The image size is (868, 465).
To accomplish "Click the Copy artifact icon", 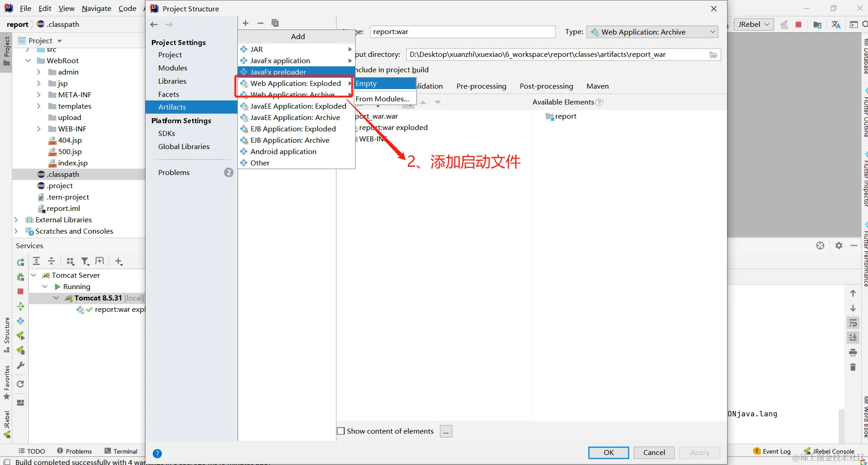I will point(275,23).
